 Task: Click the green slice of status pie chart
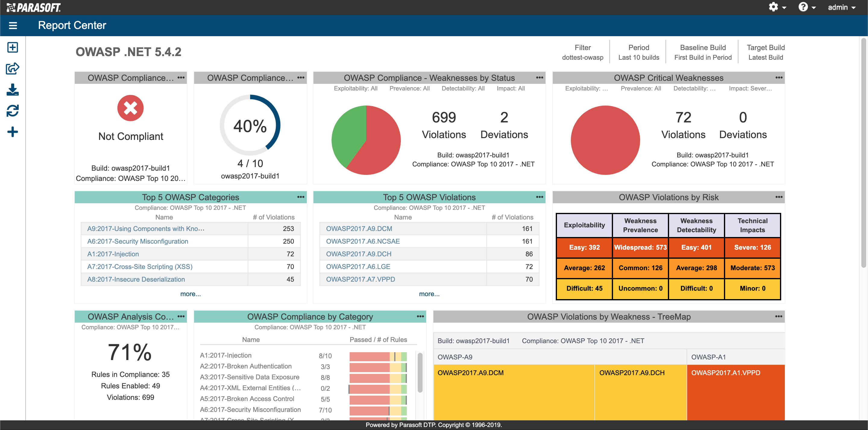(349, 133)
